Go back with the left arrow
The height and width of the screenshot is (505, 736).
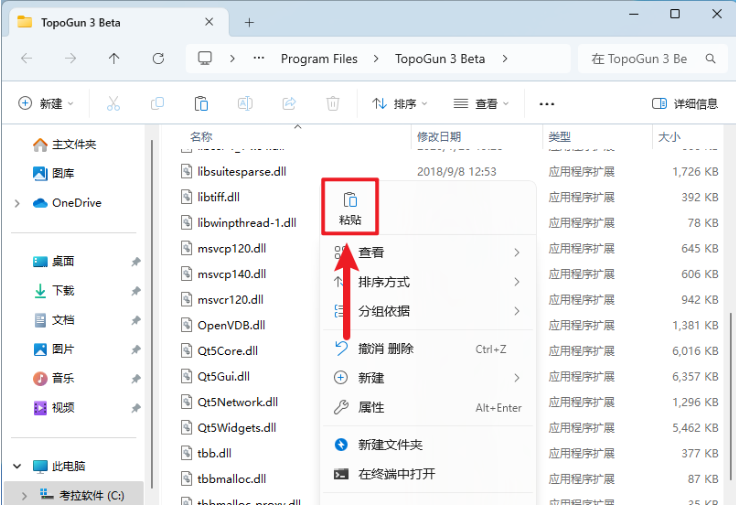(x=27, y=59)
